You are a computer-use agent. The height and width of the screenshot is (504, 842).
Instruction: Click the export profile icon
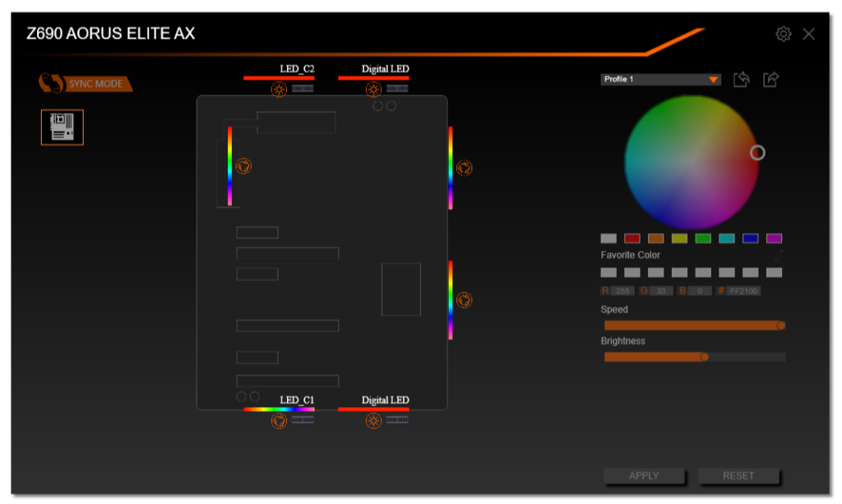click(770, 80)
